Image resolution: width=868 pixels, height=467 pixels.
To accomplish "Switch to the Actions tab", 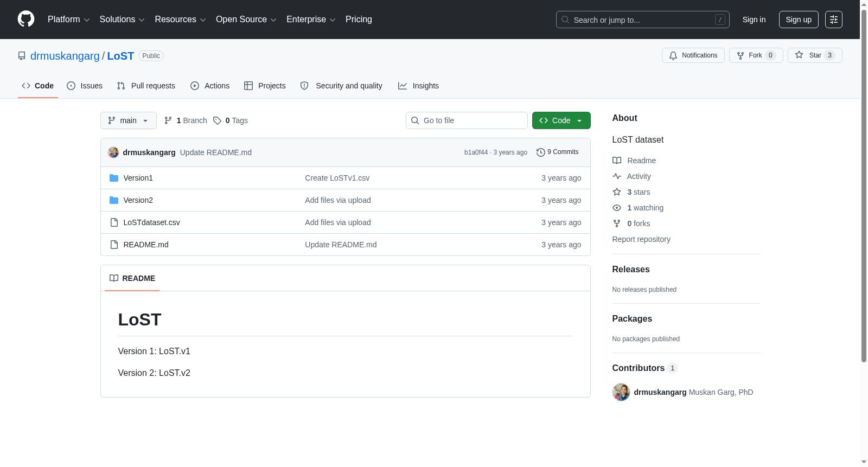I will pyautogui.click(x=210, y=86).
